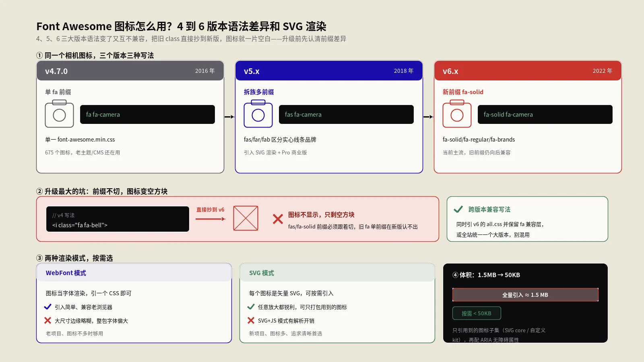Open the v6.x card header
The height and width of the screenshot is (362, 644).
[528, 71]
